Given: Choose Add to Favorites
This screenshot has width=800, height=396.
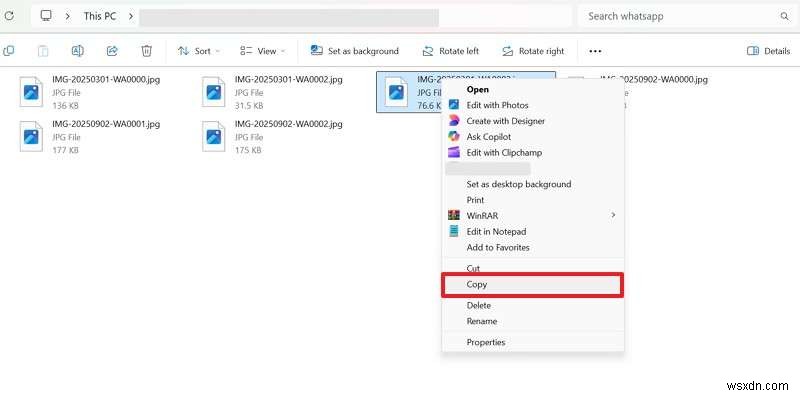Looking at the screenshot, I should [x=533, y=248].
